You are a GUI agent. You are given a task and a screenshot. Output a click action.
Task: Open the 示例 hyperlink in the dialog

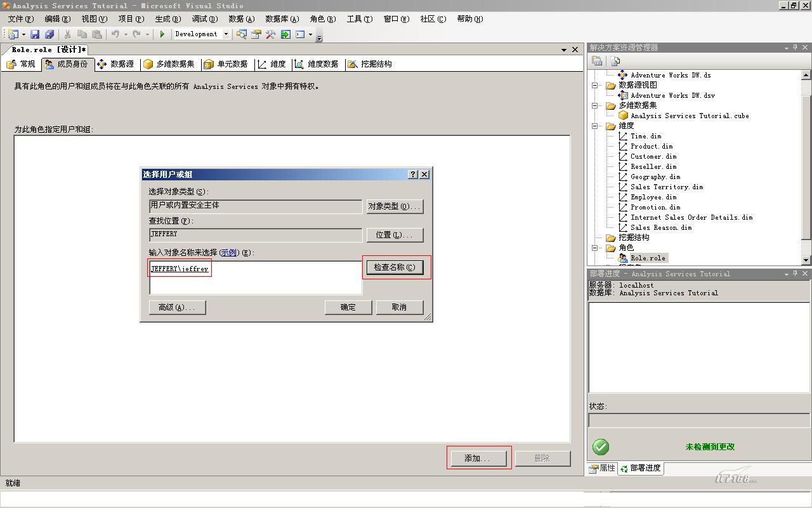pyautogui.click(x=228, y=253)
